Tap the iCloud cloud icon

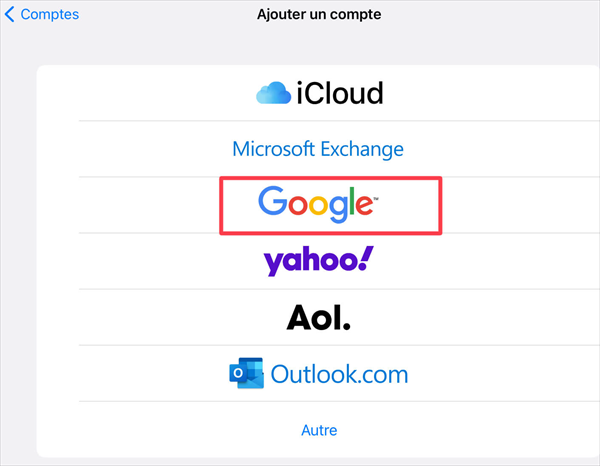272,93
